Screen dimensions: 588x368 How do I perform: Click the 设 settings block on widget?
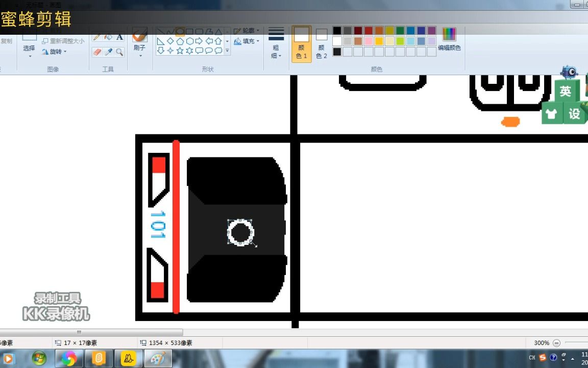click(x=574, y=114)
